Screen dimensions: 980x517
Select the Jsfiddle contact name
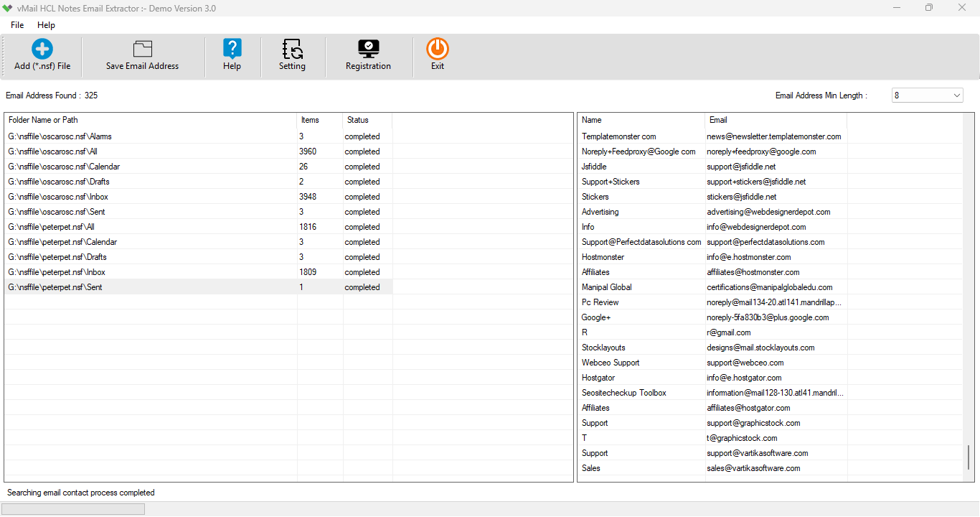coord(594,167)
